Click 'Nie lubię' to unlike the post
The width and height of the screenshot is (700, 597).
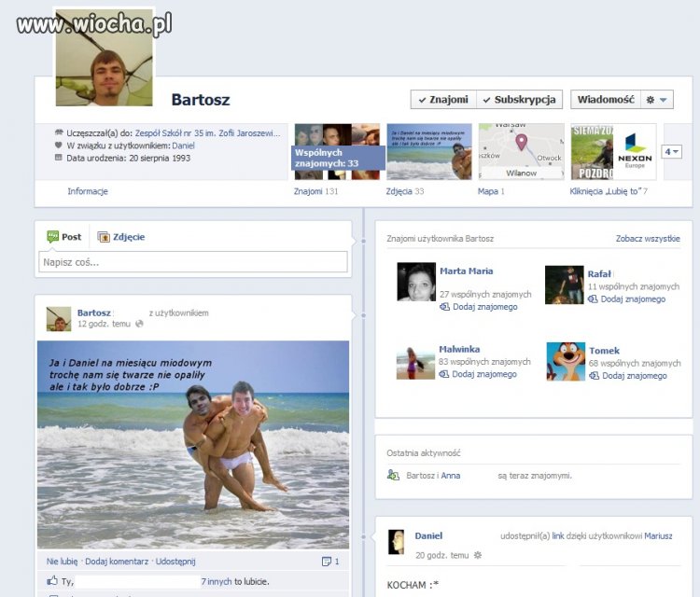(62, 562)
